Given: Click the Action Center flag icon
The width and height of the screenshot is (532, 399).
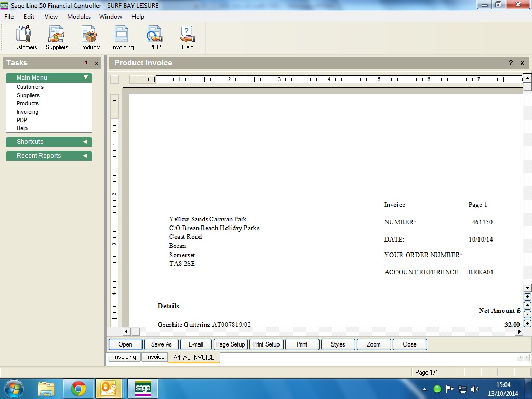Looking at the screenshot, I should click(x=449, y=389).
